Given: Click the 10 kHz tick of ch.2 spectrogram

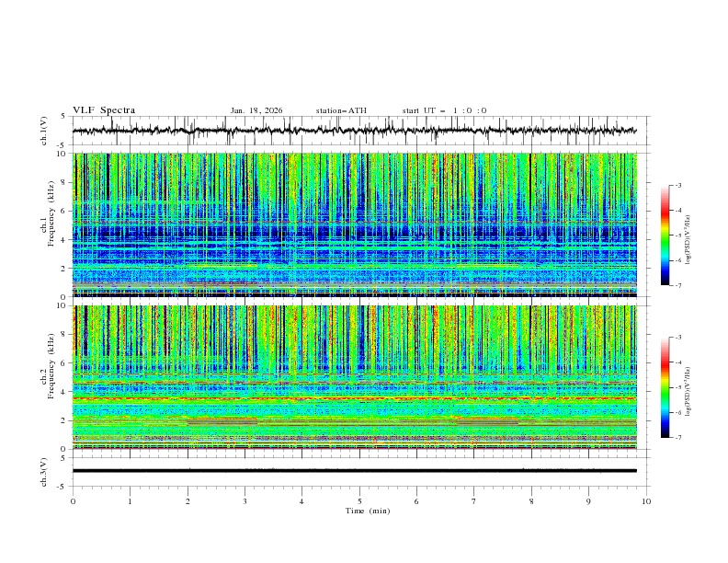Looking at the screenshot, I should coord(64,305).
